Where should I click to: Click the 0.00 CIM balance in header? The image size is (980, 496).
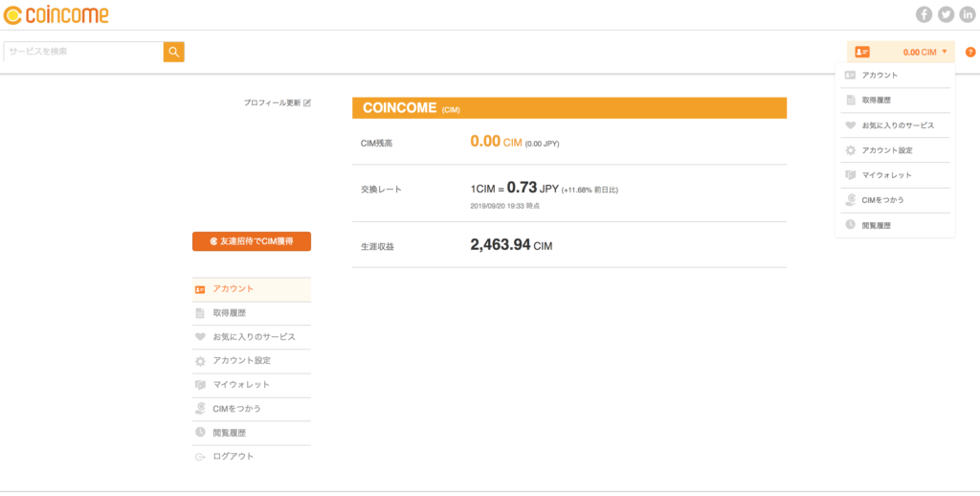point(920,53)
